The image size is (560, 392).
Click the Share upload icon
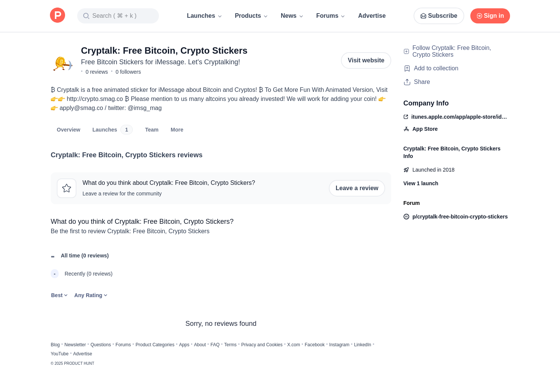point(407,82)
